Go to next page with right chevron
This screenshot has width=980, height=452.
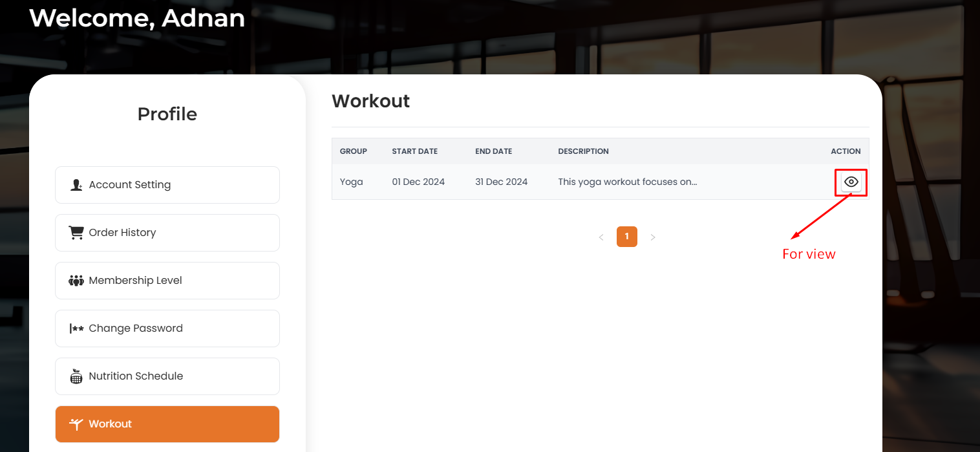point(653,237)
